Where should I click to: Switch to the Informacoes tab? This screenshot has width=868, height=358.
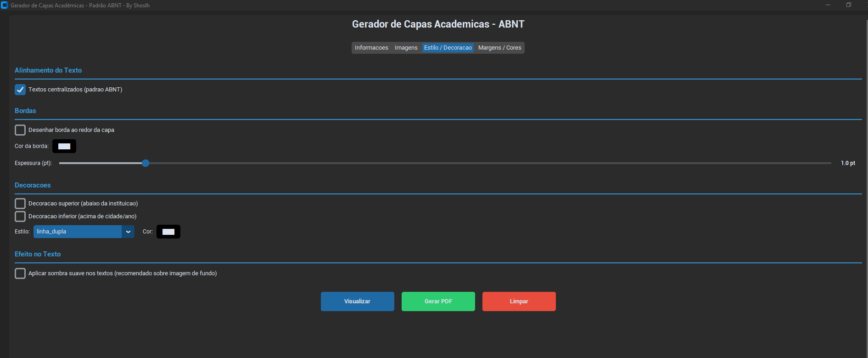tap(371, 48)
